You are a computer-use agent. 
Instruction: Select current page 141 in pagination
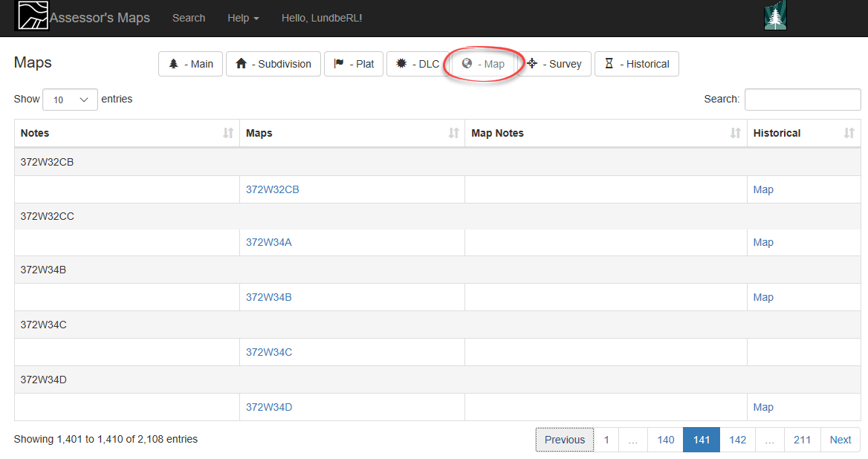pyautogui.click(x=702, y=440)
